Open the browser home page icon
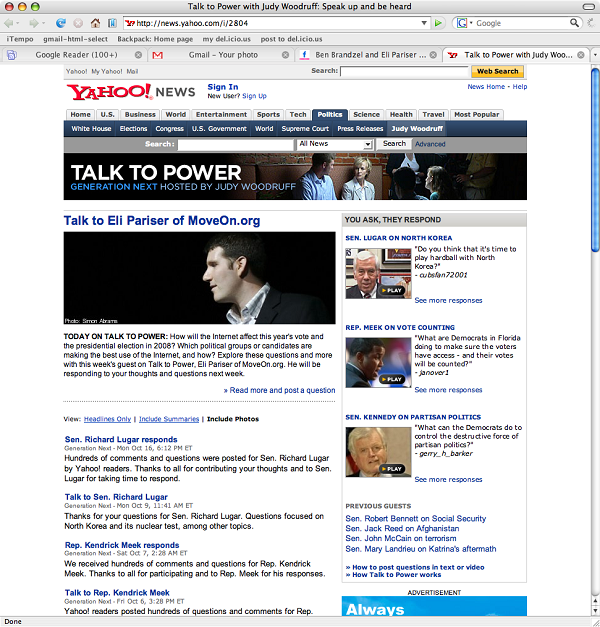The height and width of the screenshot is (627, 600). click(95, 23)
